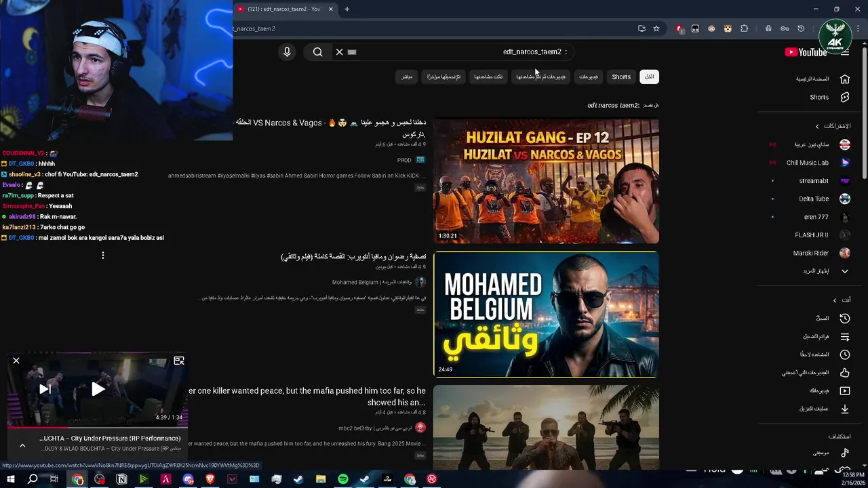Image resolution: width=868 pixels, height=488 pixels.
Task: Click the history clock toolbar icon
Action: [x=801, y=28]
